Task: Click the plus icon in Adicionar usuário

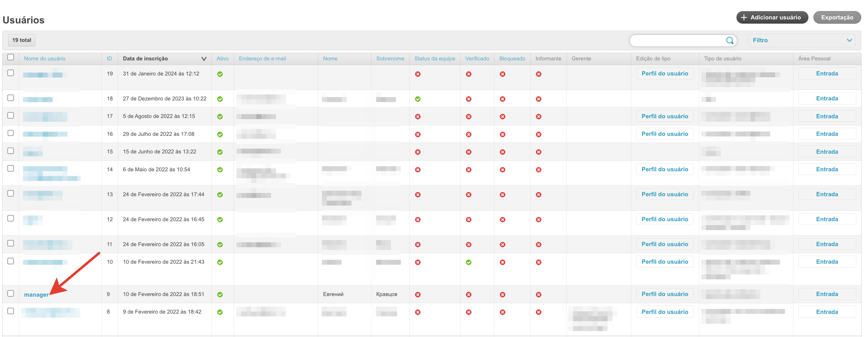Action: pyautogui.click(x=744, y=18)
